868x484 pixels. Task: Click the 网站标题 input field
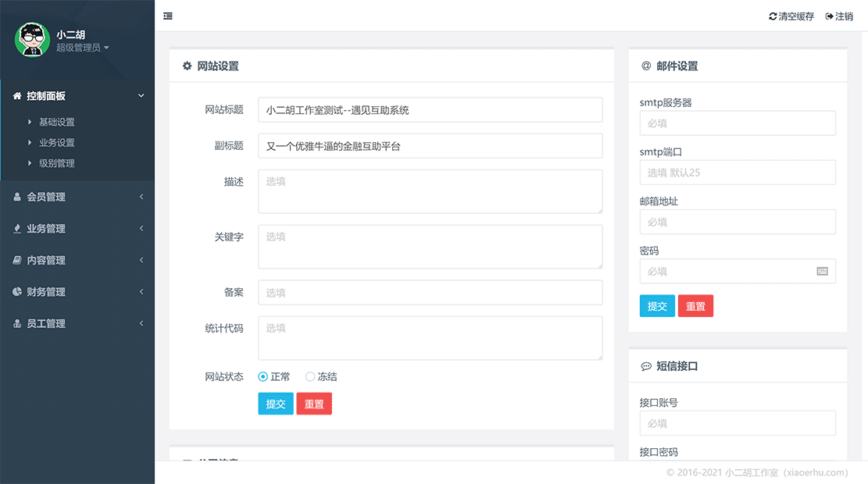[430, 109]
